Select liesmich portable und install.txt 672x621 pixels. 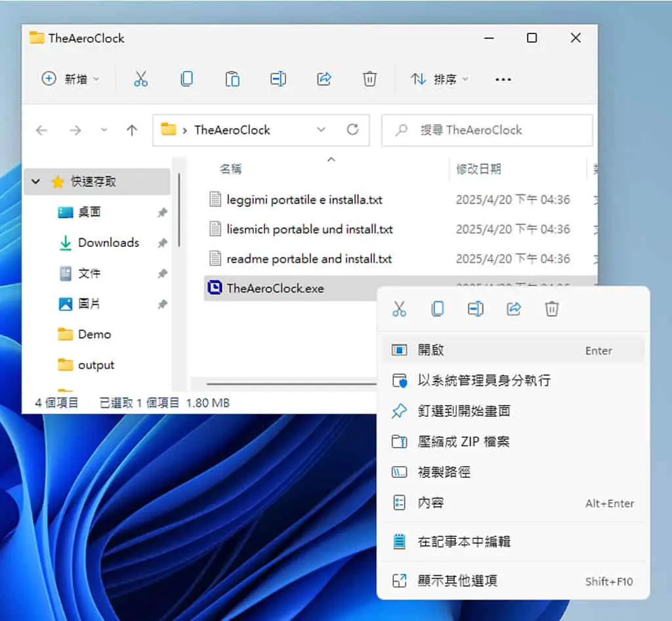pyautogui.click(x=310, y=229)
